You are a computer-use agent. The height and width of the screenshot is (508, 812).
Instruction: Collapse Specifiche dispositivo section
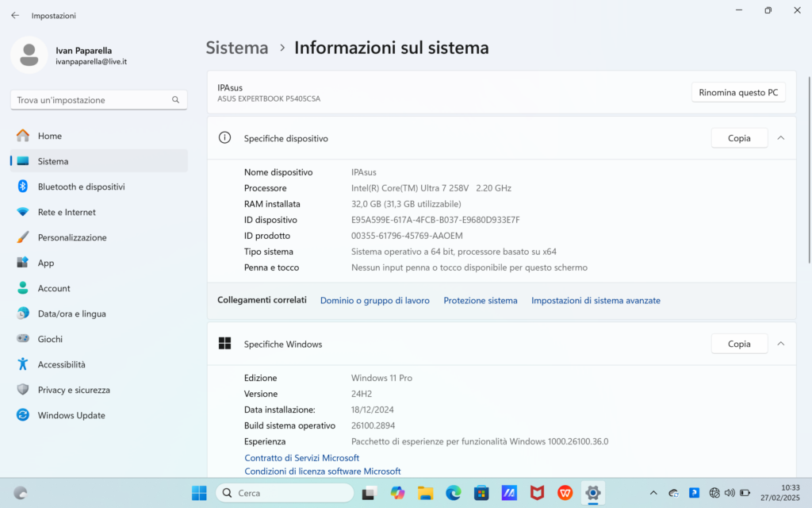coord(780,138)
